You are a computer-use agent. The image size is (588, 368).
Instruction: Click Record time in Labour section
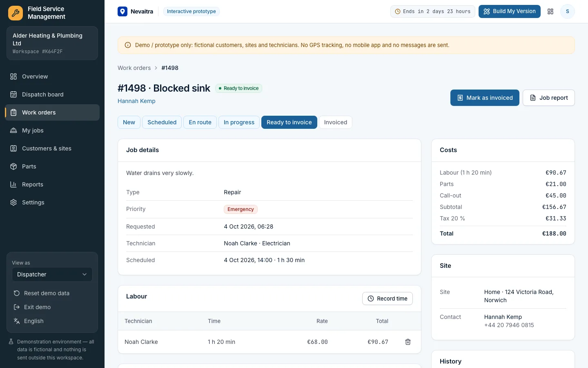(388, 298)
